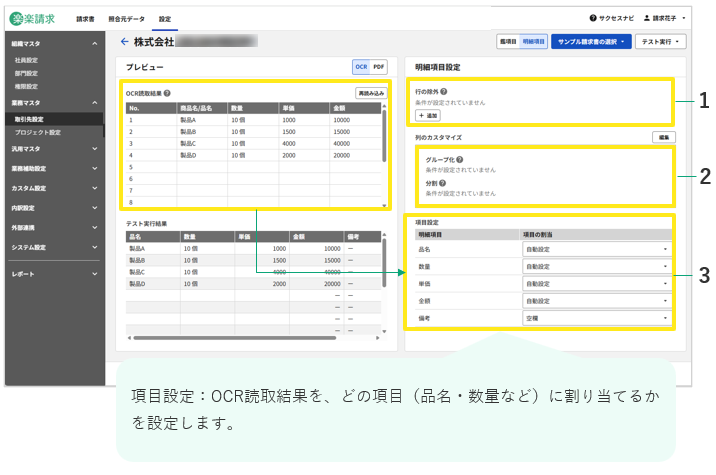Screen dimensions: 716x475
Task: Click the 単価 column header in test results
Action: 262,237
